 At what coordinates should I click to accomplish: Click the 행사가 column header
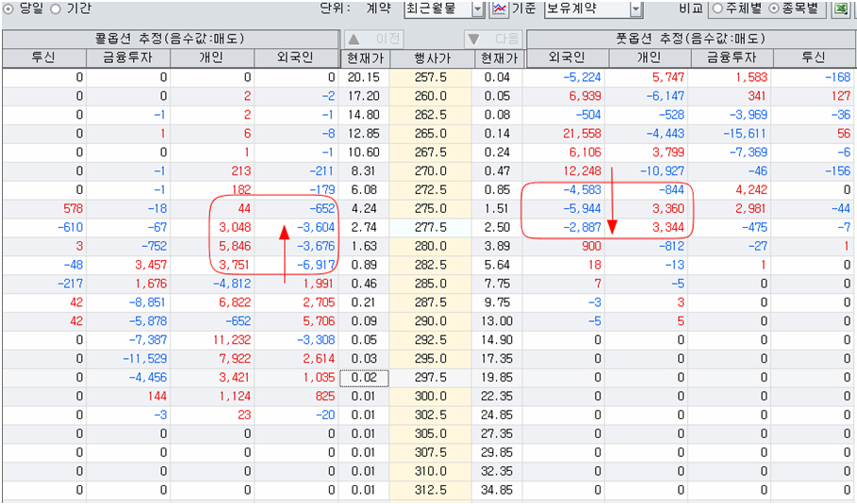[x=430, y=58]
